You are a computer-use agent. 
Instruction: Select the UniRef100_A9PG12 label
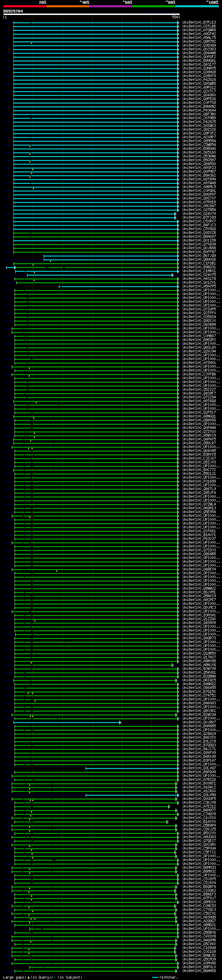pyautogui.click(x=199, y=88)
